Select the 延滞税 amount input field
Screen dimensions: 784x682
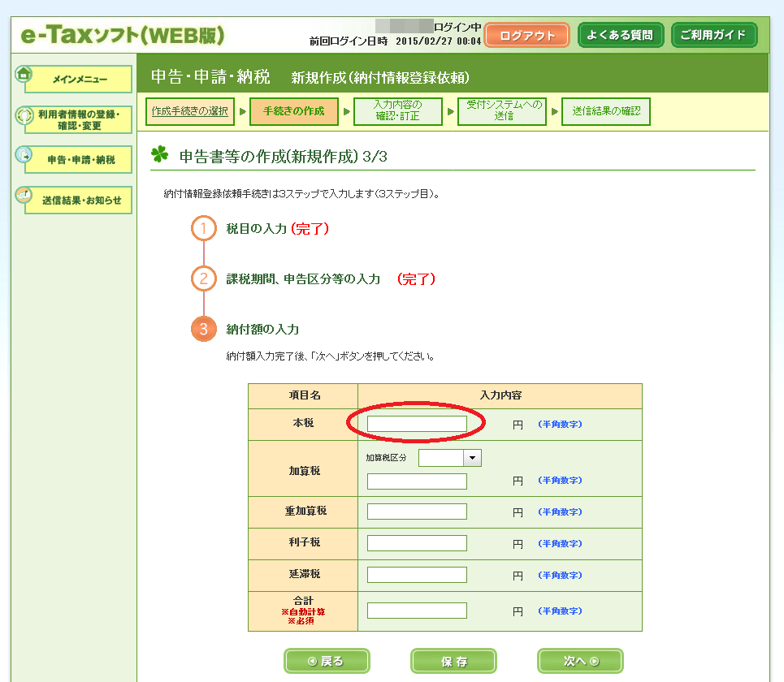(417, 575)
